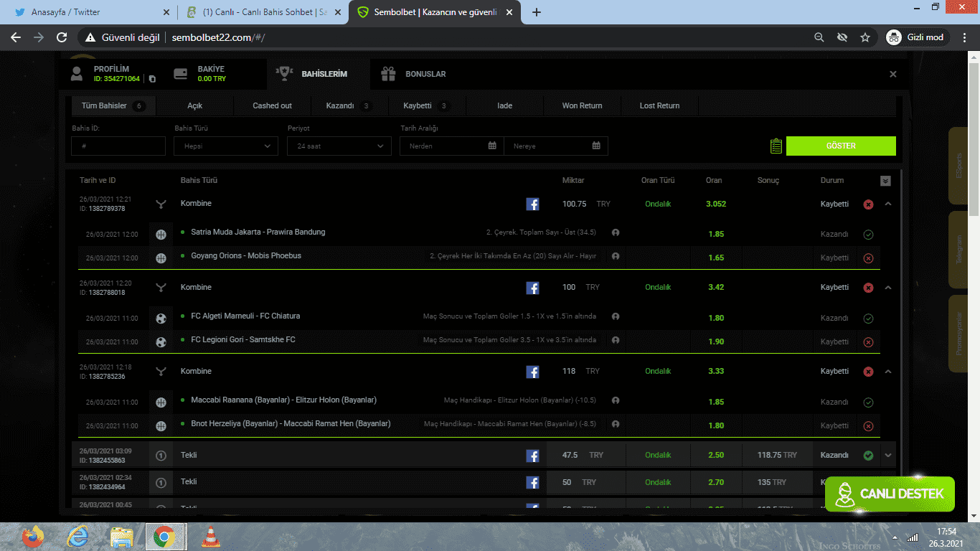The height and width of the screenshot is (551, 980).
Task: Close the bets panel with X
Action: click(893, 74)
